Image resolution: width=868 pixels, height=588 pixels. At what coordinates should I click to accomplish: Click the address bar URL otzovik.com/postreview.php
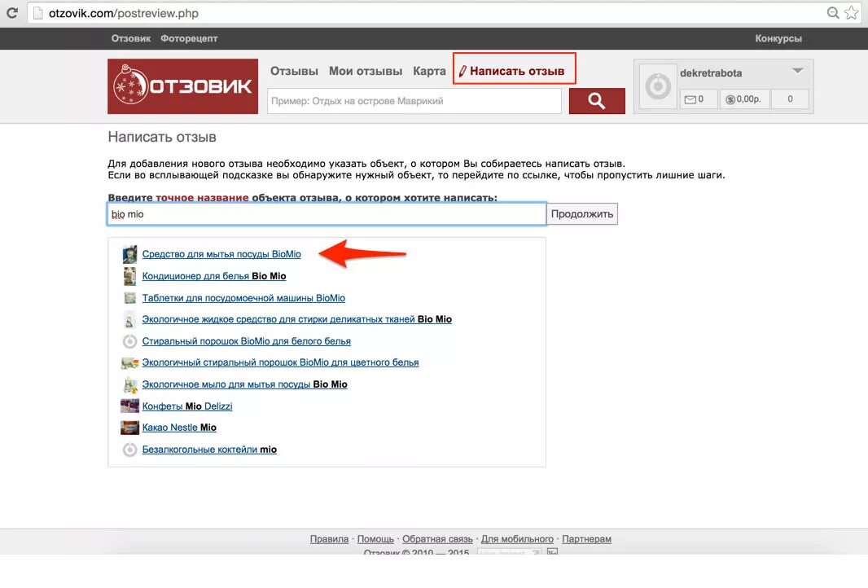[x=124, y=13]
